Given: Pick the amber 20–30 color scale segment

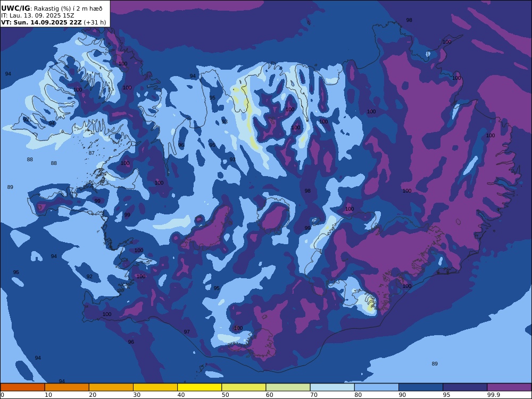Looking at the screenshot, I should tap(111, 387).
